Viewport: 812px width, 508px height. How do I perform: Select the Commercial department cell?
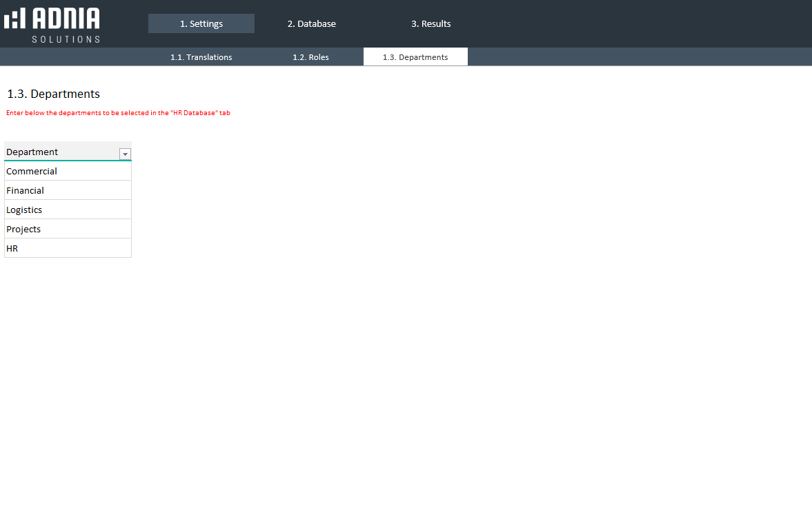pos(68,171)
